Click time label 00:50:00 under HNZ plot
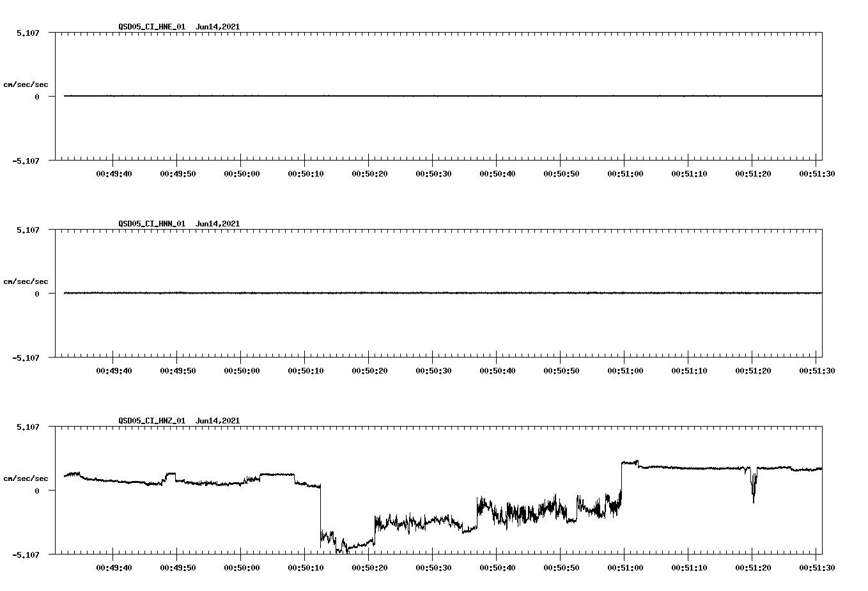This screenshot has height=591, width=868. tap(242, 567)
